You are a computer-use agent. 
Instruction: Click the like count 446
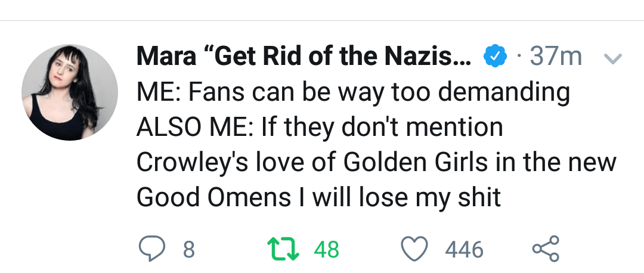(x=465, y=249)
